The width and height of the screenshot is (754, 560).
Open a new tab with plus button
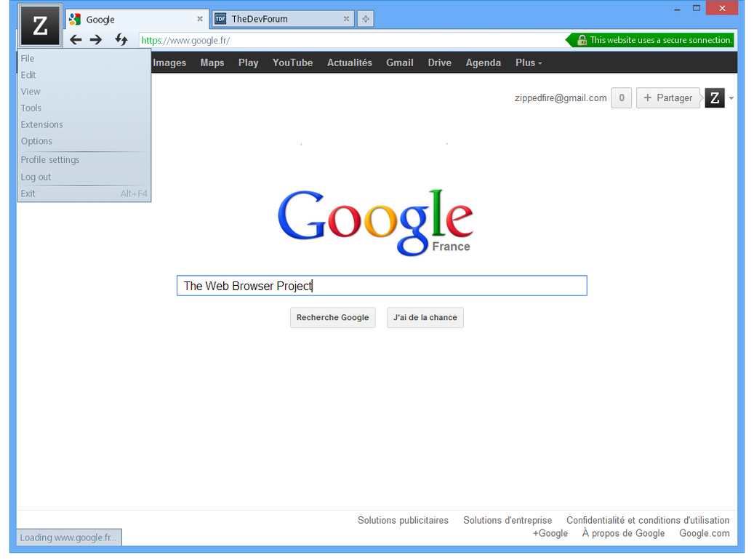tap(366, 19)
